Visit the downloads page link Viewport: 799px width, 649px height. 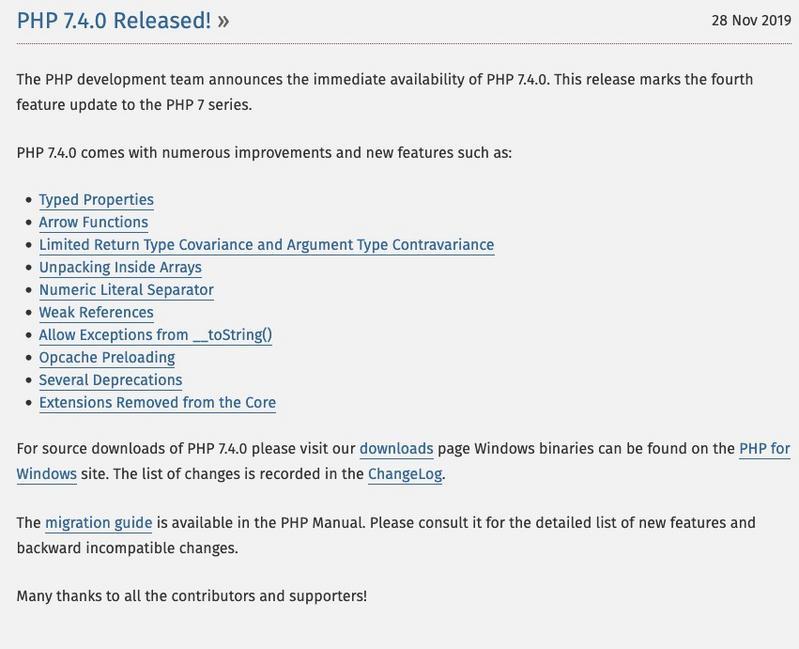coord(396,448)
